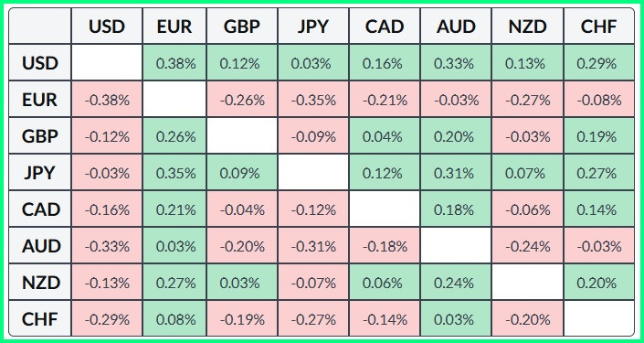Select the CHF versus USD -0.29% cell
644x343 pixels.
pos(107,319)
